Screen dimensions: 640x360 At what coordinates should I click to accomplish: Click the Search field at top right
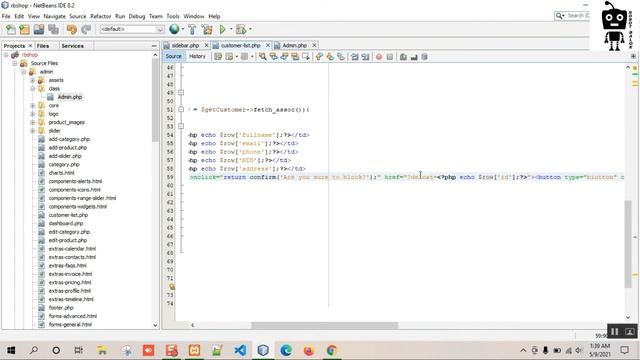[x=572, y=16]
